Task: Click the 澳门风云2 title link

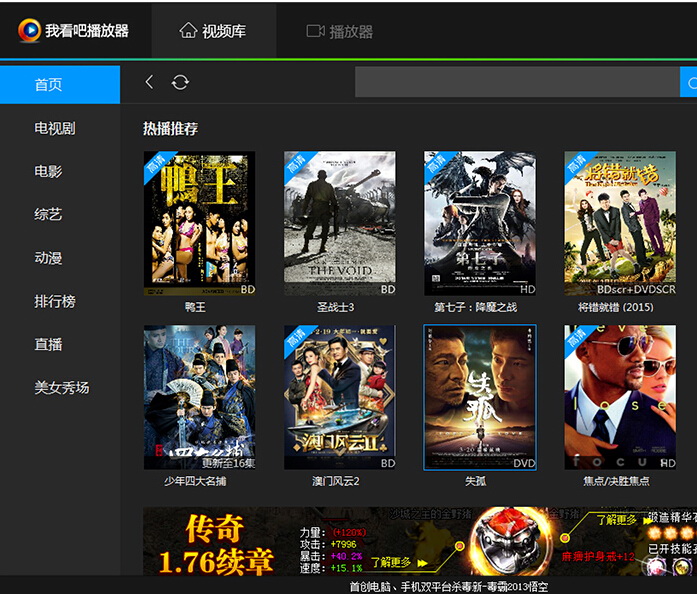Action: (336, 481)
